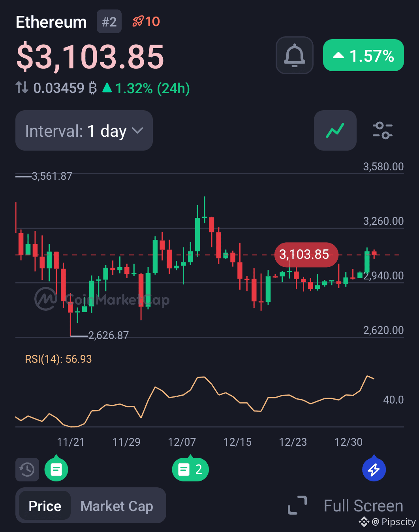Click the red rocket boost icon
Viewport: 419px width, 532px height.
[x=138, y=21]
